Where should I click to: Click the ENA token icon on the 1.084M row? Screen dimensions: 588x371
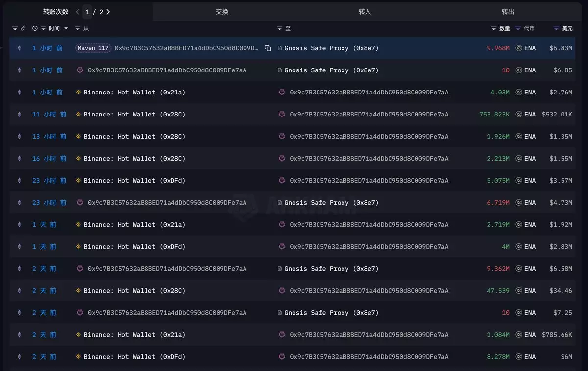pyautogui.click(x=519, y=334)
